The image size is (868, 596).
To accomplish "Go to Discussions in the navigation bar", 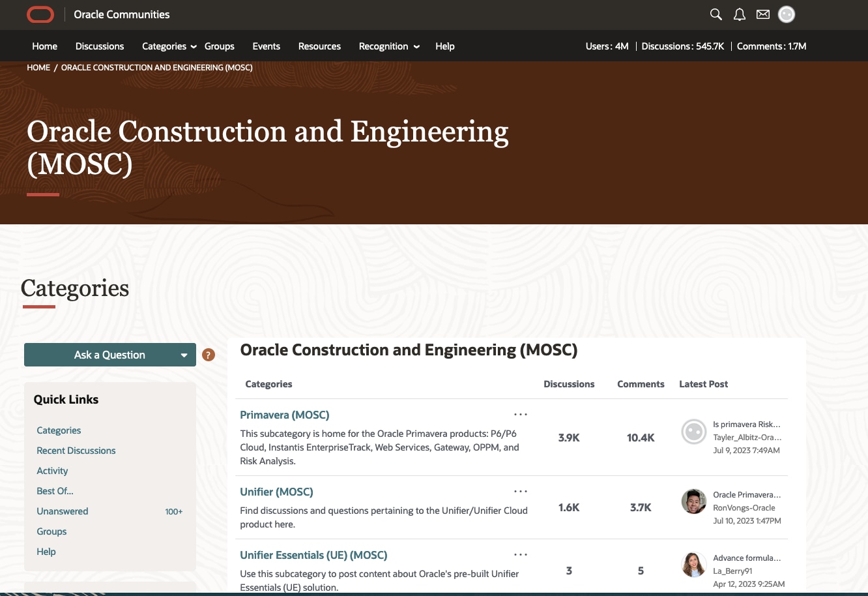I will (x=100, y=46).
